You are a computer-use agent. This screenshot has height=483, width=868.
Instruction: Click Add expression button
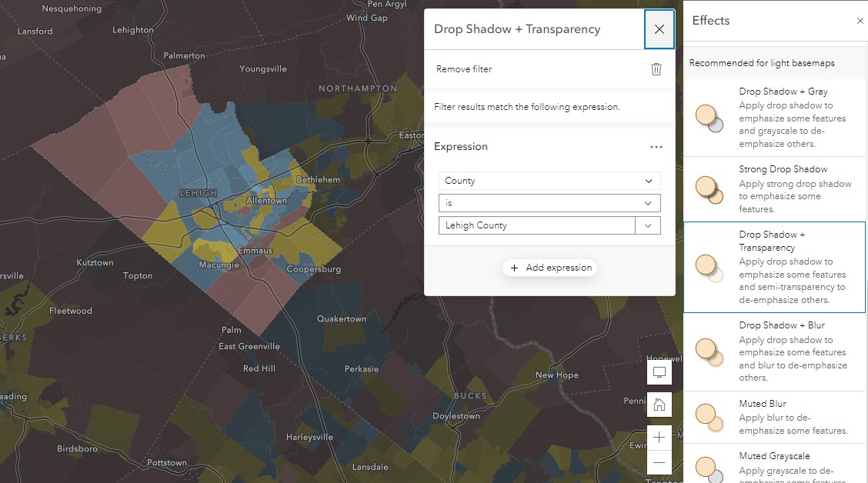[x=549, y=268]
